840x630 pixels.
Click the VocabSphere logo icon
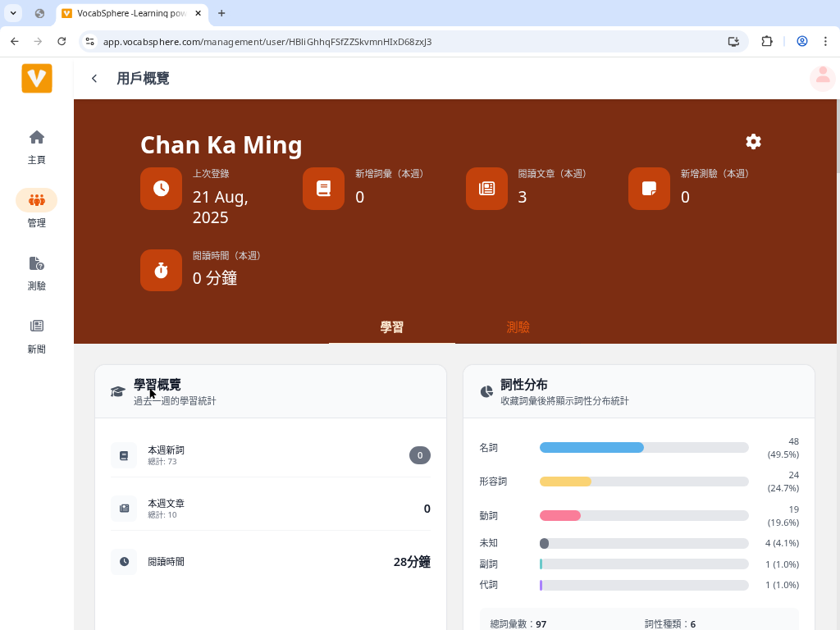[x=37, y=78]
